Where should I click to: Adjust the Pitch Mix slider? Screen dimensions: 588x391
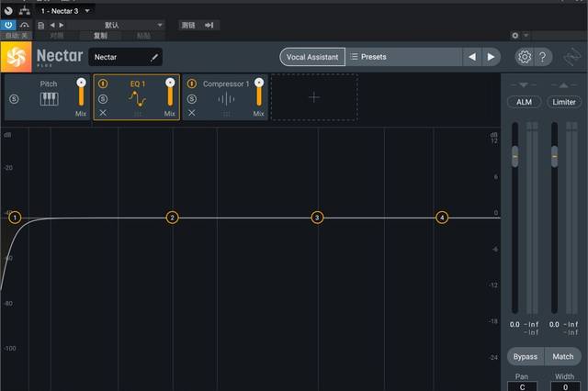click(81, 93)
